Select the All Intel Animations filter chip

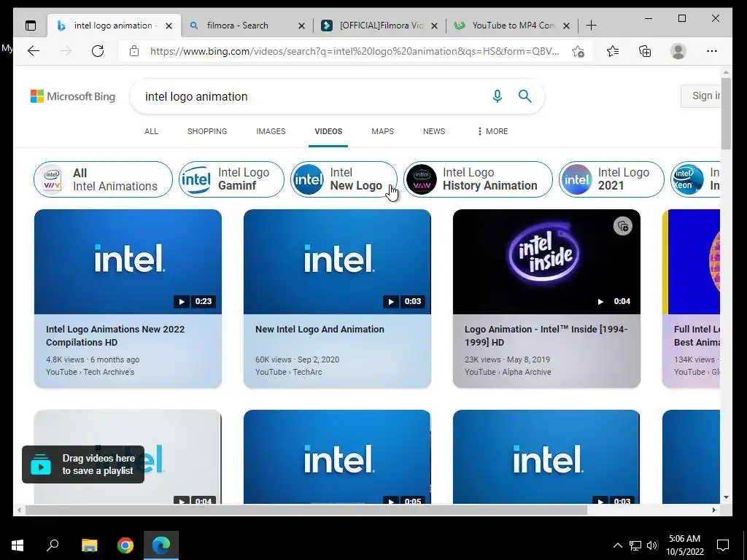(x=103, y=179)
